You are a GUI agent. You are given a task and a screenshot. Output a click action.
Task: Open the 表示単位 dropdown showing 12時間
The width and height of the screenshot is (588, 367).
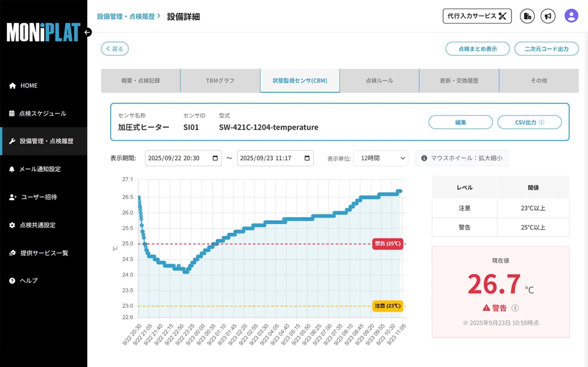coord(381,158)
